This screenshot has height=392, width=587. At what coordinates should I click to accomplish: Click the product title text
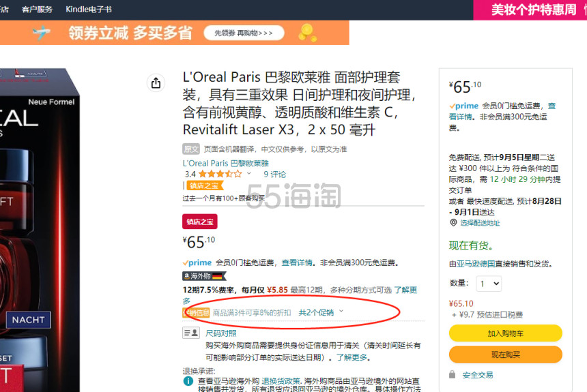300,103
